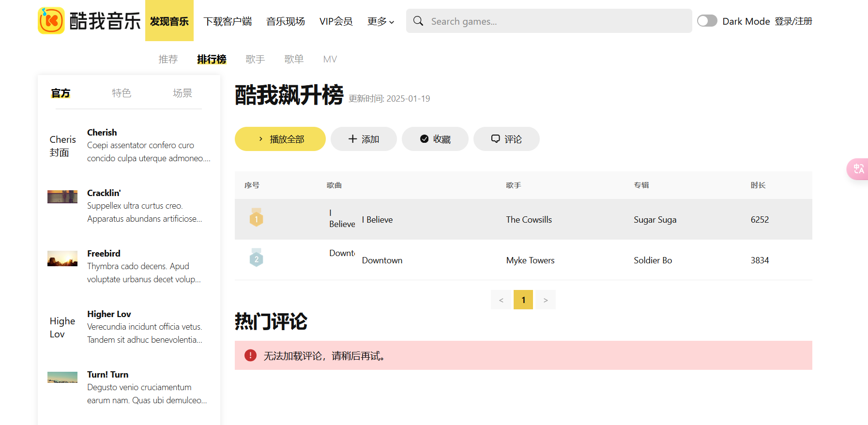Click the rank 2 medal icon
868x425 pixels.
click(x=256, y=258)
